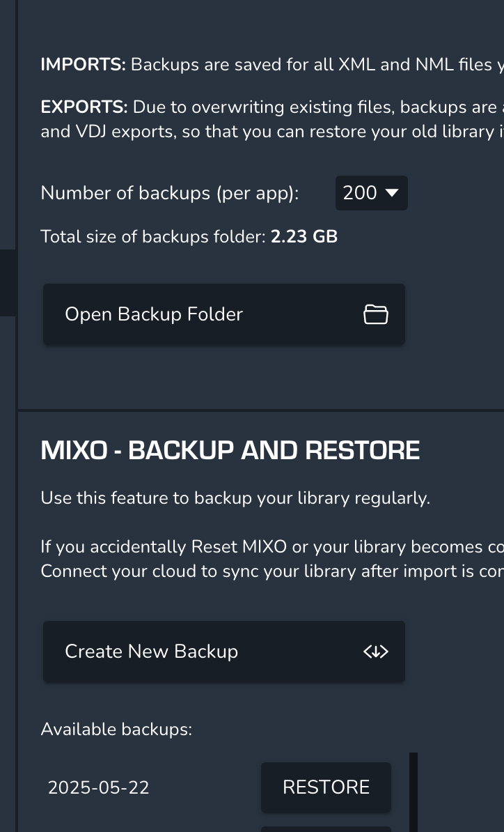The height and width of the screenshot is (832, 504).
Task: Click the Number of backups (per app) label
Action: click(170, 193)
